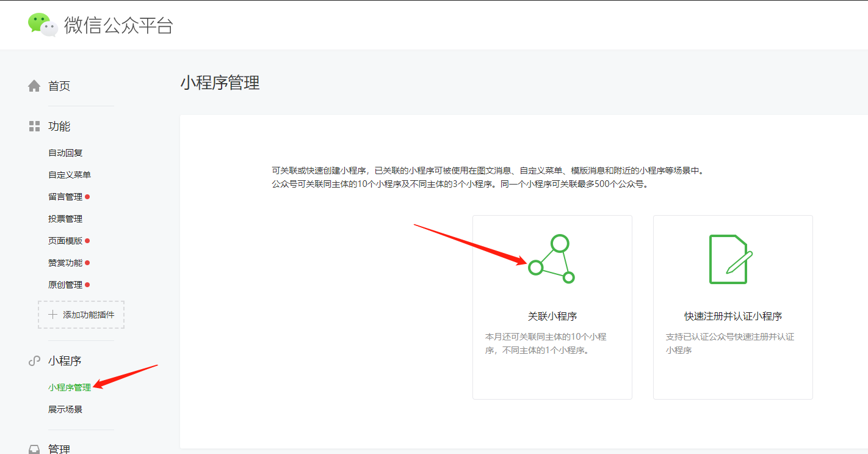The image size is (868, 454).
Task: Click the text 本月还可关联同主体的10个小程序
Action: coord(546,344)
